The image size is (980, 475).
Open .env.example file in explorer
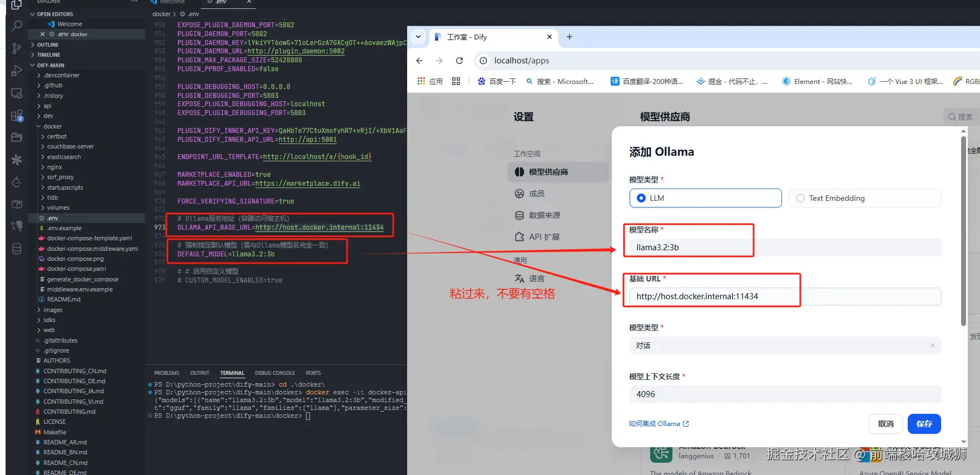click(x=64, y=228)
